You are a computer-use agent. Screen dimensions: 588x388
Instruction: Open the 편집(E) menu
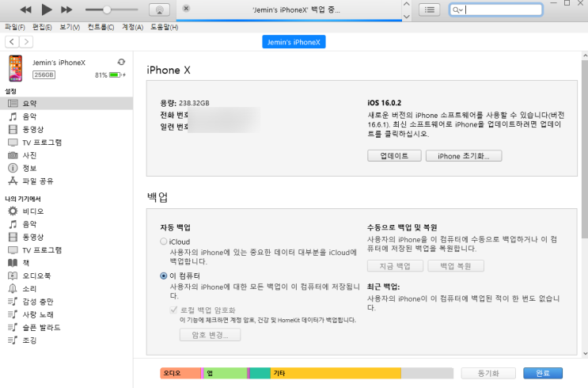point(42,27)
